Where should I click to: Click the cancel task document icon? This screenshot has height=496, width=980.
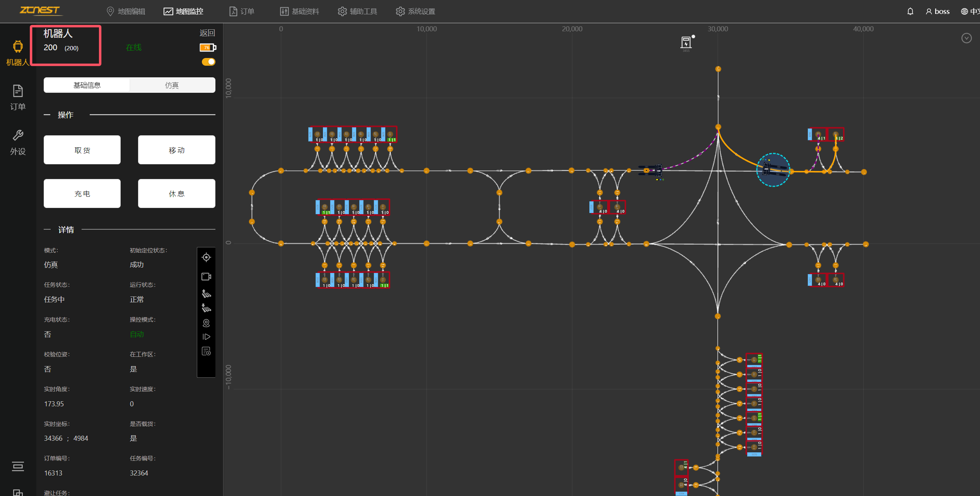(206, 351)
